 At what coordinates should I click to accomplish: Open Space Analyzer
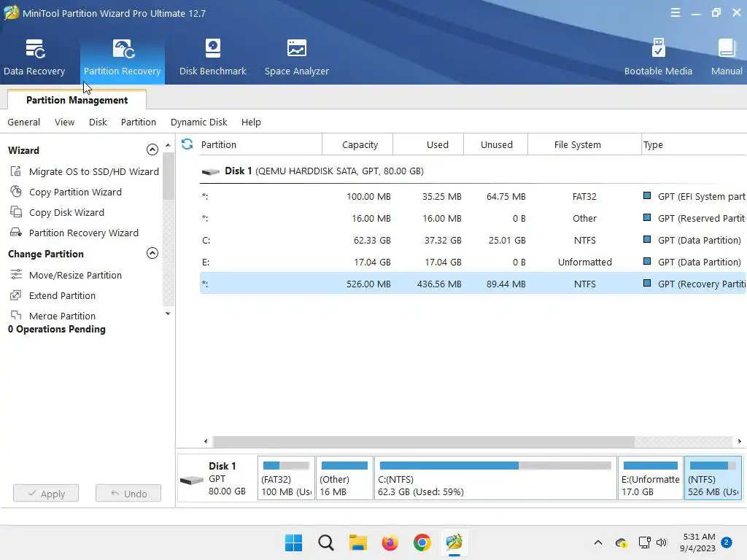[296, 57]
